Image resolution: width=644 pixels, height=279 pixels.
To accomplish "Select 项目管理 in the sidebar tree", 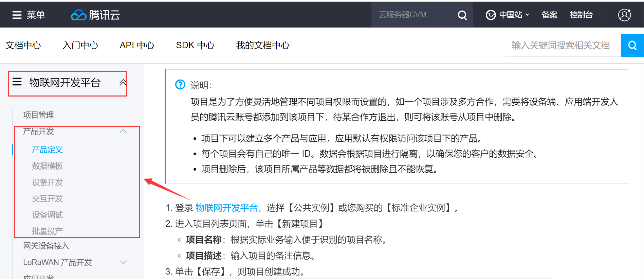I will point(38,115).
